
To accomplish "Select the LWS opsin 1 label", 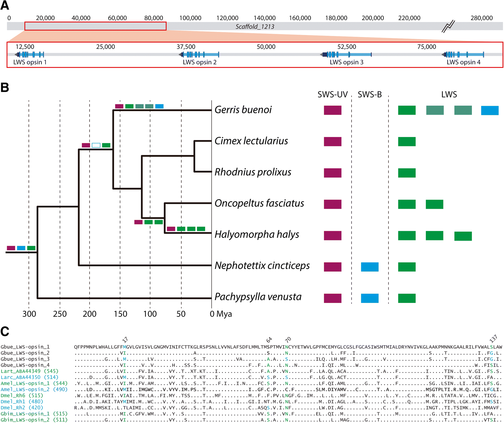I will click(30, 62).
